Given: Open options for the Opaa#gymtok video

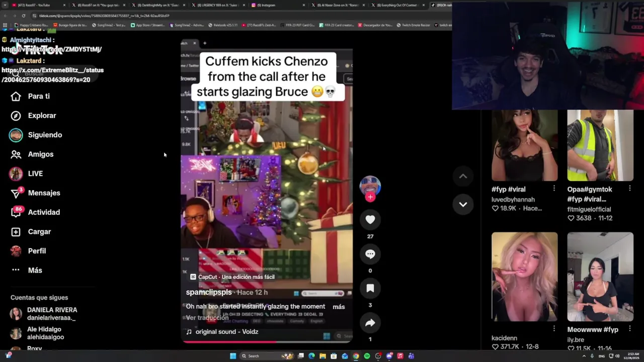Looking at the screenshot, I should [630, 188].
